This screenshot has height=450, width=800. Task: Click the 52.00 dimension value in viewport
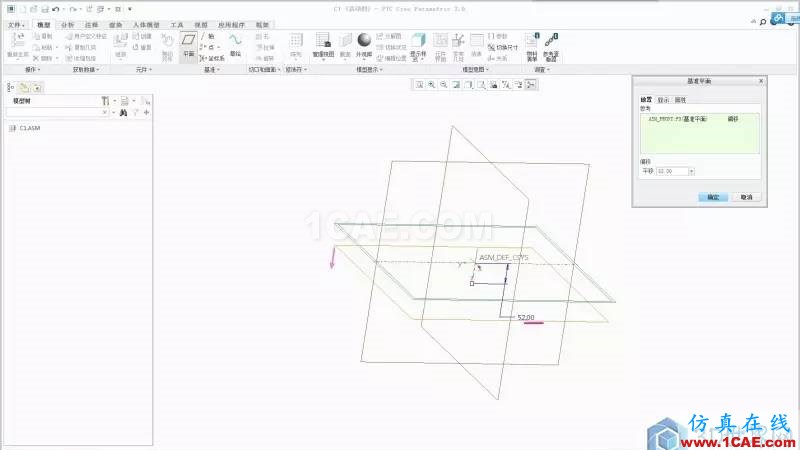pos(526,317)
